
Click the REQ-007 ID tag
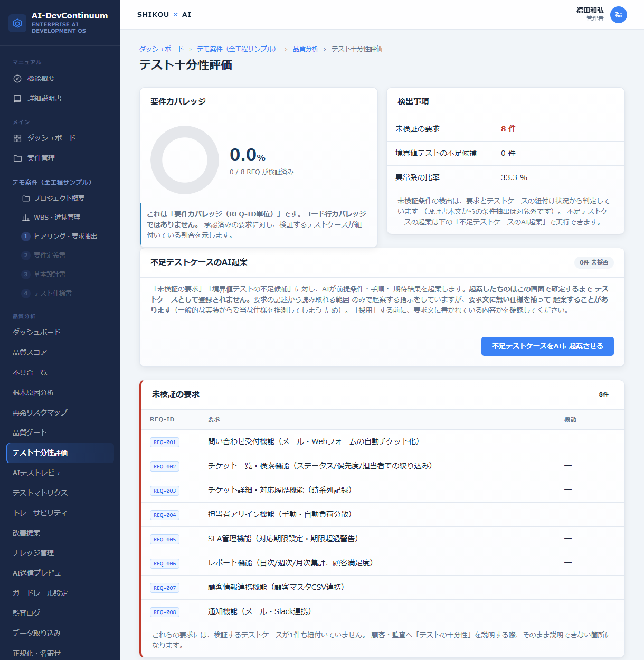click(165, 588)
